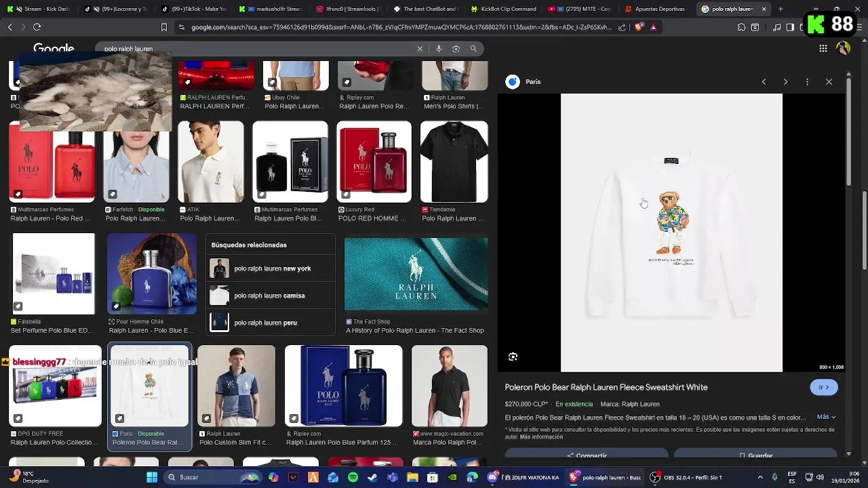Open the Fact Shop green Ralph Lauren logo image
The image size is (868, 488).
click(x=416, y=274)
